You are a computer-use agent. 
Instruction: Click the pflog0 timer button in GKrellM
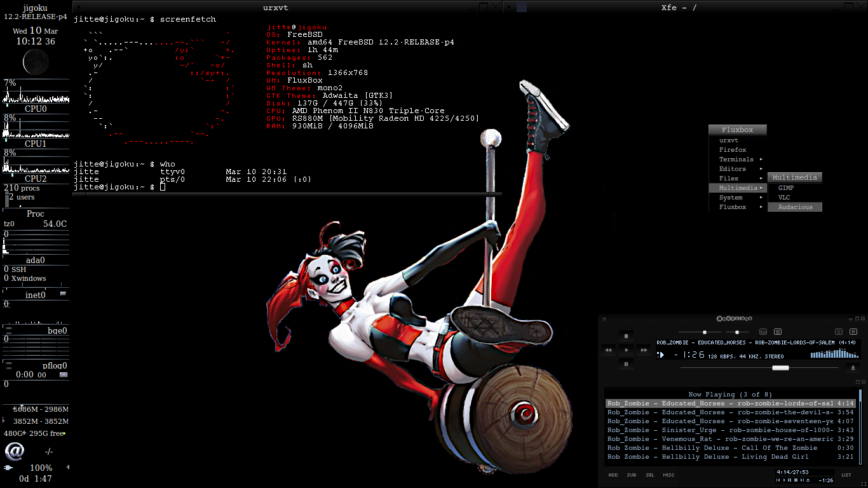[63, 375]
